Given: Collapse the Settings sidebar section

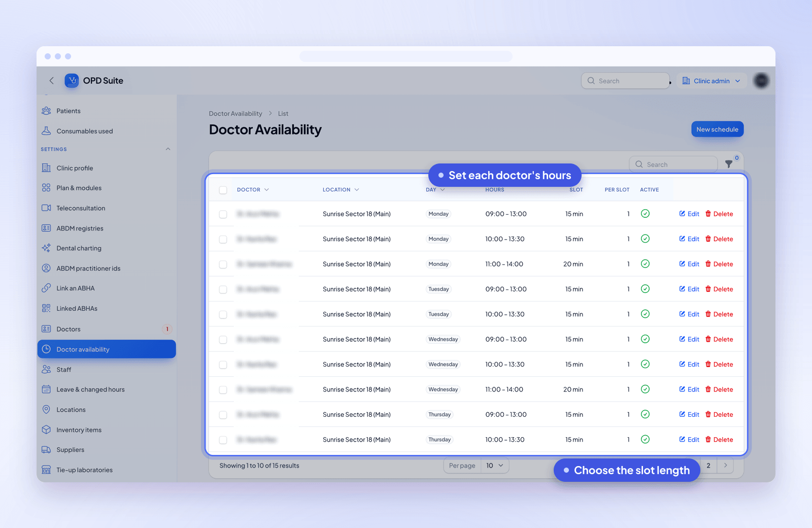Looking at the screenshot, I should tap(168, 149).
